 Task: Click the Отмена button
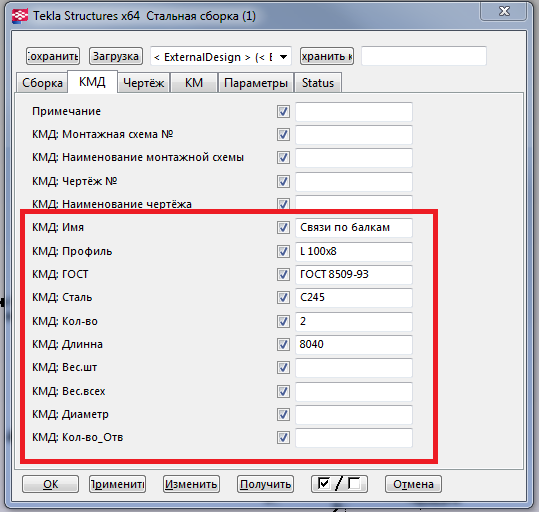(413, 484)
